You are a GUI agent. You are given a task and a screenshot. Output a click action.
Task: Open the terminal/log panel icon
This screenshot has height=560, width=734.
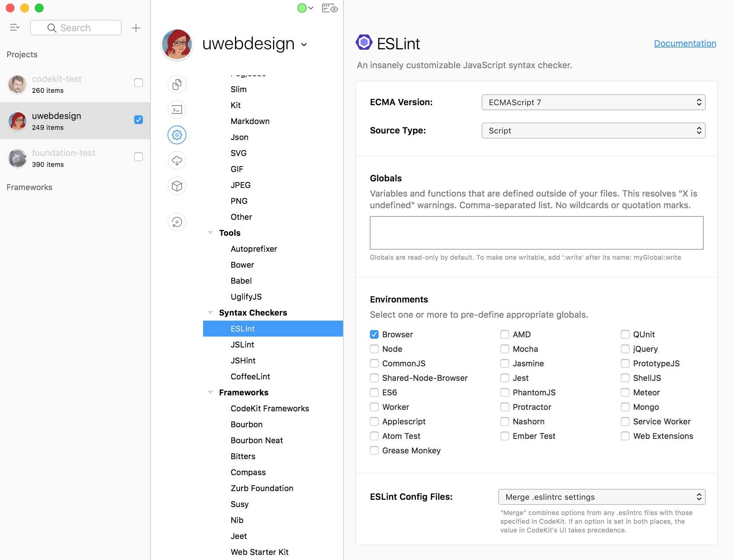(x=177, y=110)
